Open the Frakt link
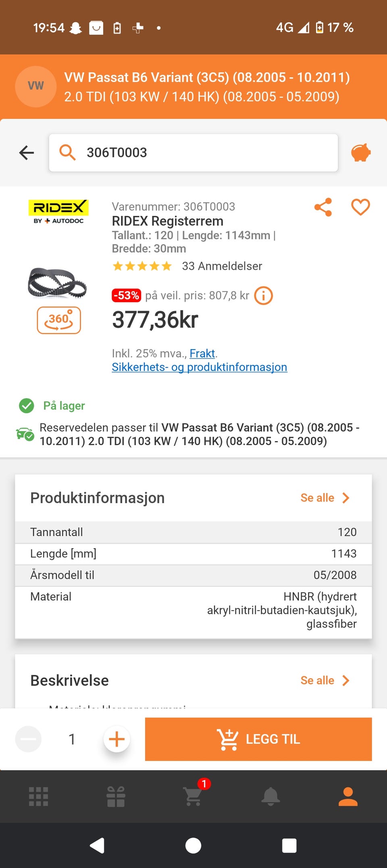 202,353
